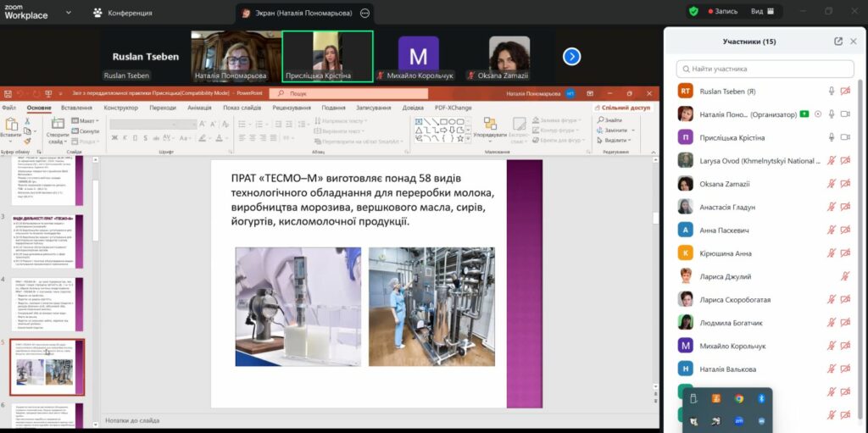Click Oksana Zamazii's muted microphone icon
Viewport: 868px width, 433px height.
[832, 184]
